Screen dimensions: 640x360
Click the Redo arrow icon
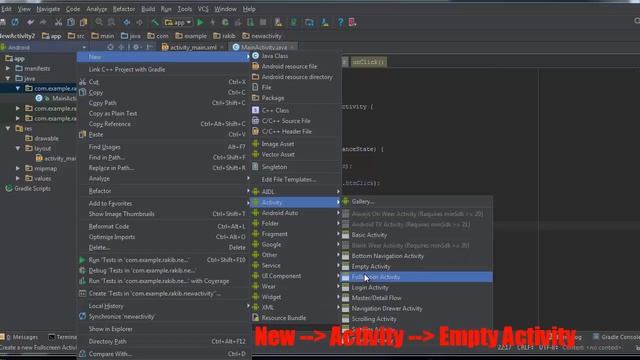[x=43, y=22]
